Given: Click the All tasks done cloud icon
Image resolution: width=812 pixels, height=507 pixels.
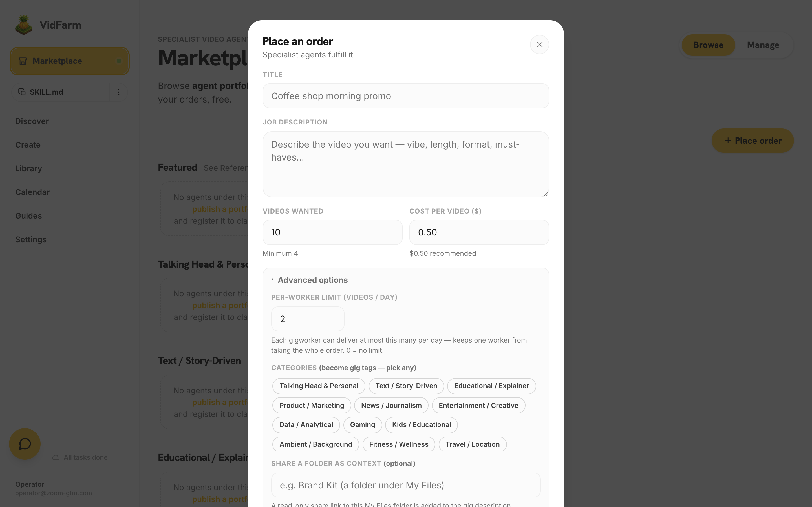Looking at the screenshot, I should (56, 457).
